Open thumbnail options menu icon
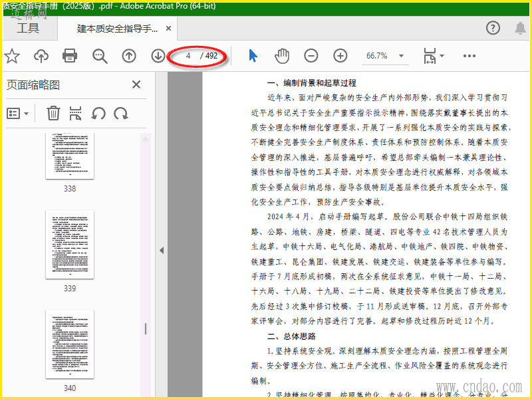The width and height of the screenshot is (532, 399). click(x=17, y=114)
